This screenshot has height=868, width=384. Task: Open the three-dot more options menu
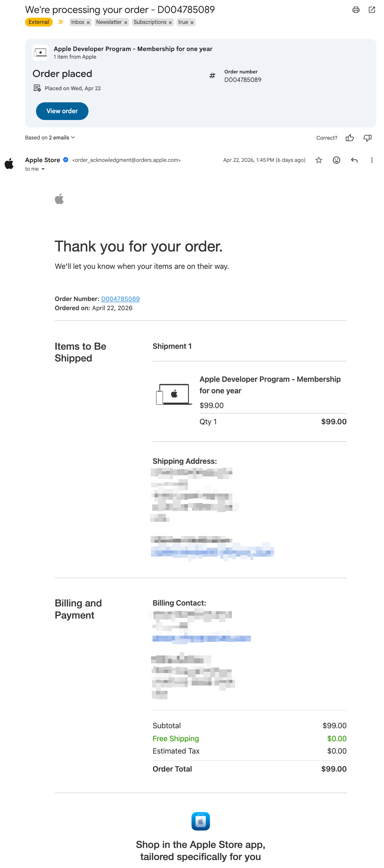tap(372, 160)
